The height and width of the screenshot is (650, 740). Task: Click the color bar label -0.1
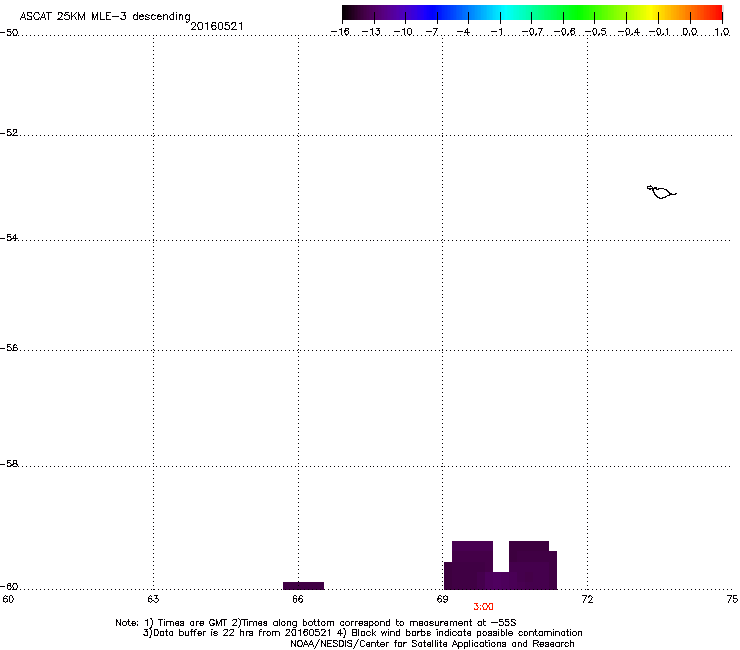click(x=659, y=32)
